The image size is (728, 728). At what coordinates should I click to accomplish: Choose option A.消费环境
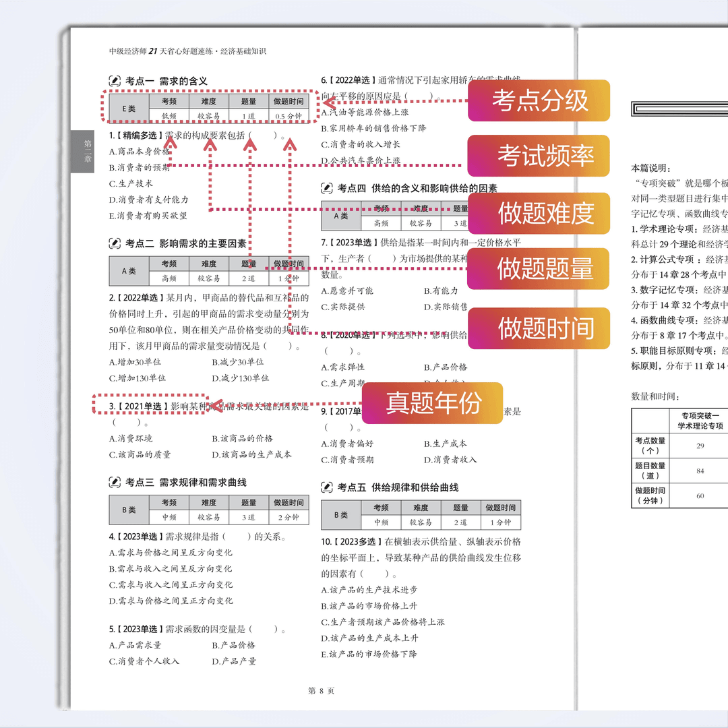pos(131,438)
